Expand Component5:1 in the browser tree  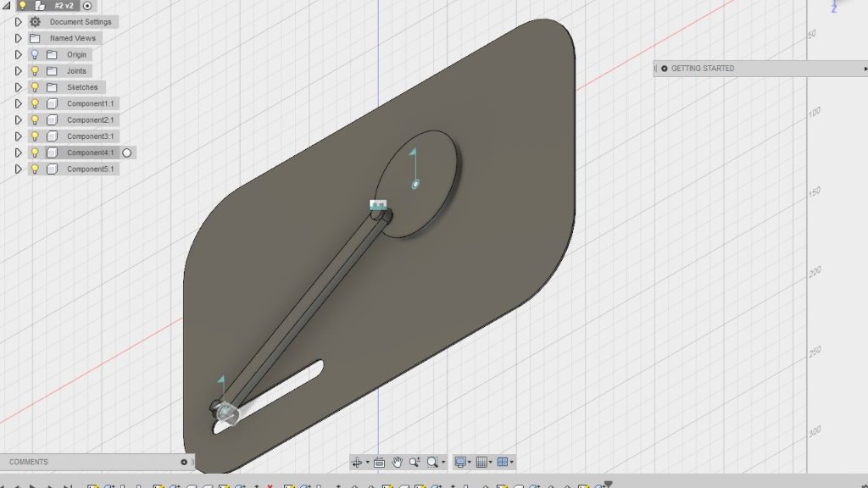pos(18,168)
